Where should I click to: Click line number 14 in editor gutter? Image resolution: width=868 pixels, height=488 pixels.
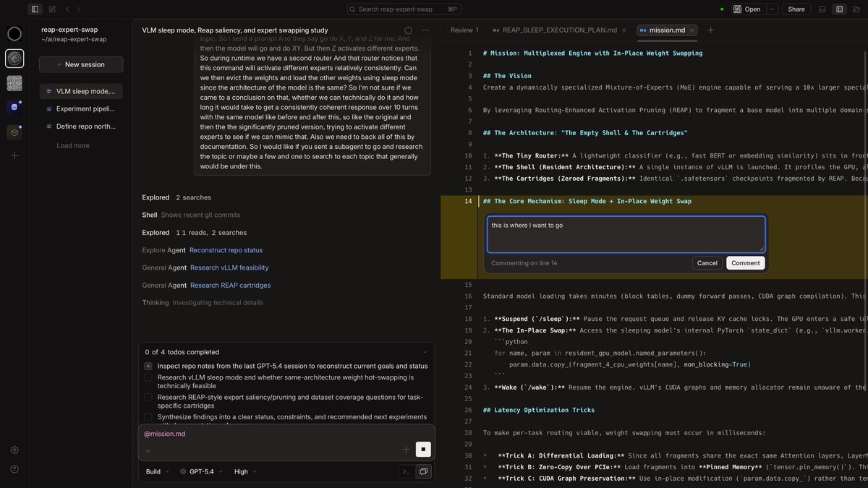(469, 201)
